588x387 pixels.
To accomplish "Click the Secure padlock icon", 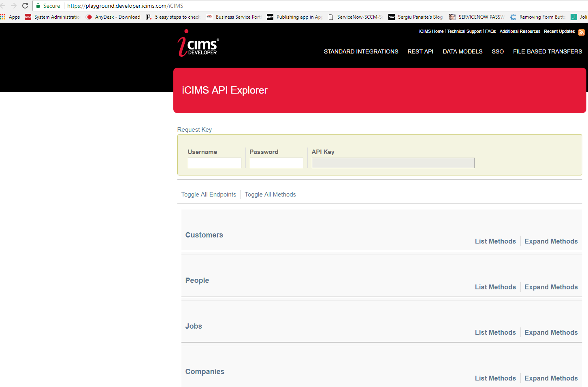I will [x=38, y=6].
